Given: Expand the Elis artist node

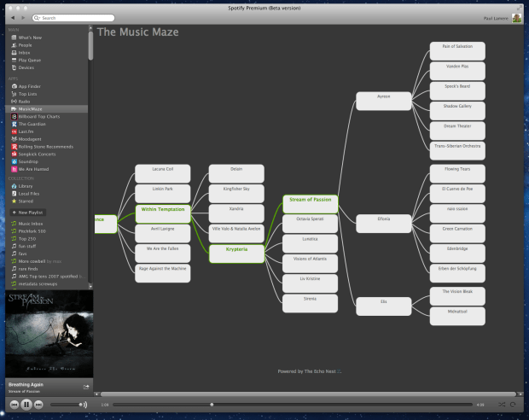Looking at the screenshot, I should click(x=383, y=301).
